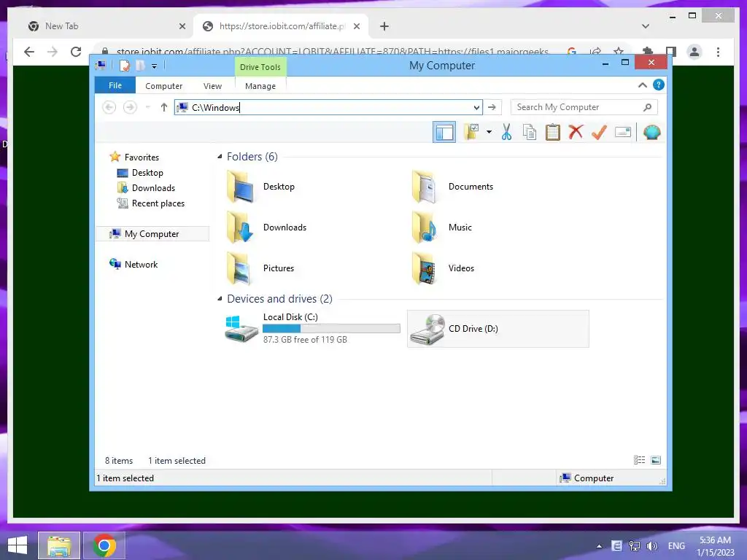The image size is (747, 560).
Task: Expand the address bar history dropdown
Action: click(476, 107)
